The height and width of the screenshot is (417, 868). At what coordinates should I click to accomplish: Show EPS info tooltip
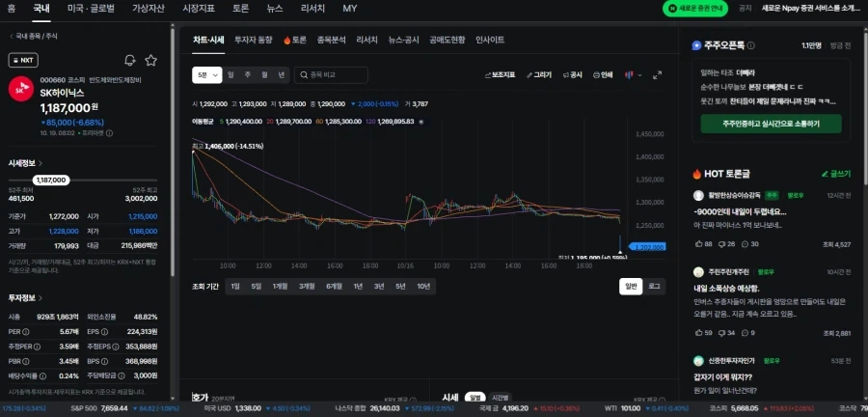(104, 332)
